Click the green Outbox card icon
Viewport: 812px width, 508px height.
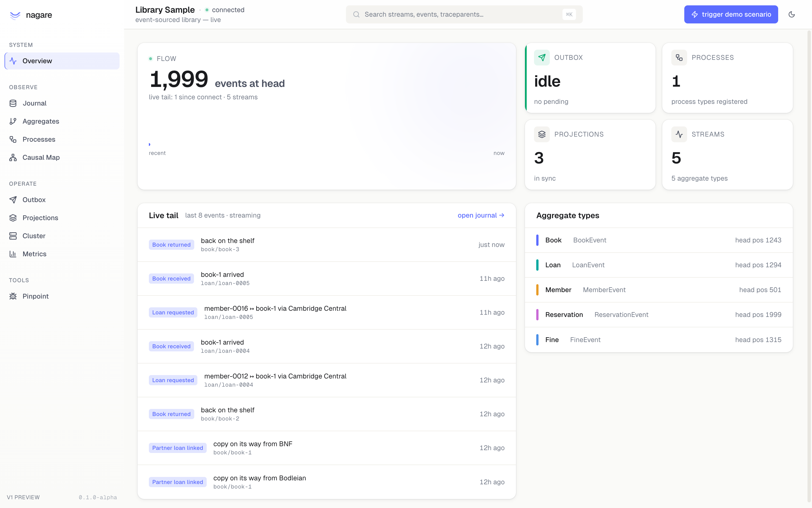pos(542,58)
